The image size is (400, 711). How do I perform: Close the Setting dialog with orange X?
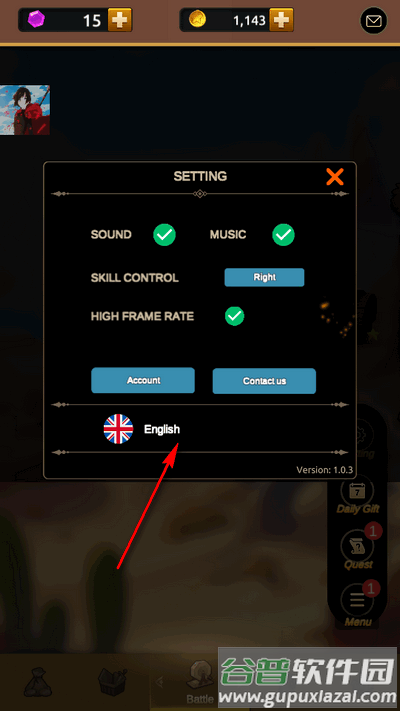pyautogui.click(x=335, y=176)
